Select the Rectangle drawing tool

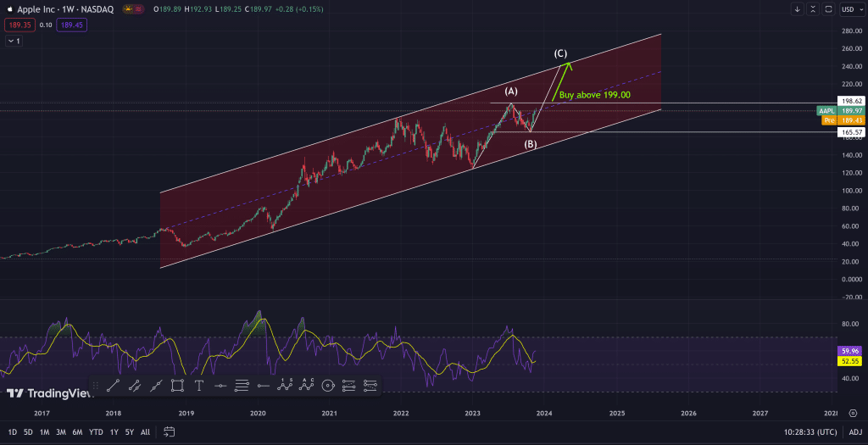pyautogui.click(x=177, y=386)
